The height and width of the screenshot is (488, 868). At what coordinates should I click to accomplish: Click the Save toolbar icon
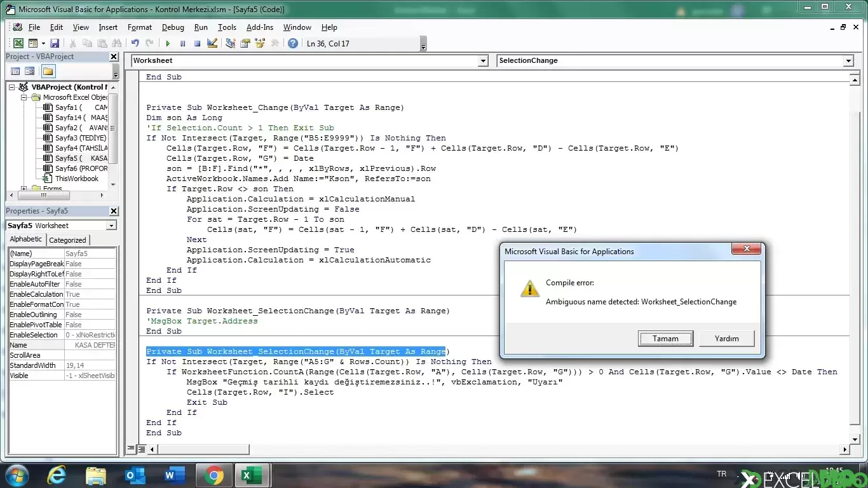click(55, 43)
